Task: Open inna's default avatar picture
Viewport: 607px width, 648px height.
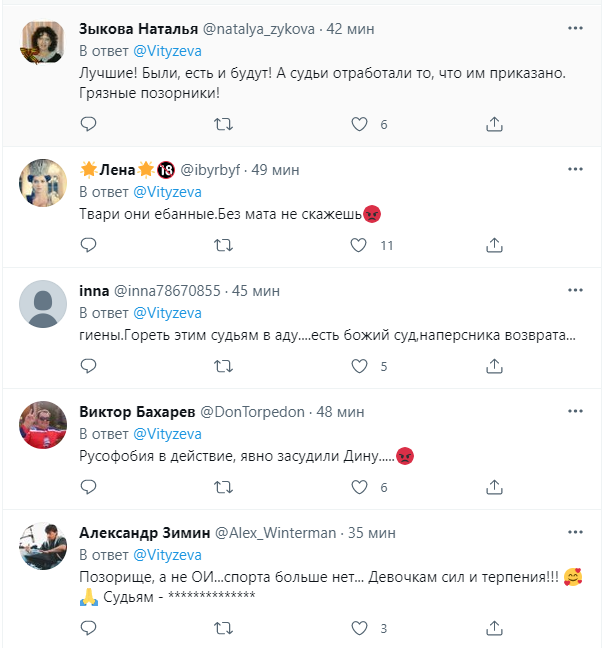Action: [43, 304]
